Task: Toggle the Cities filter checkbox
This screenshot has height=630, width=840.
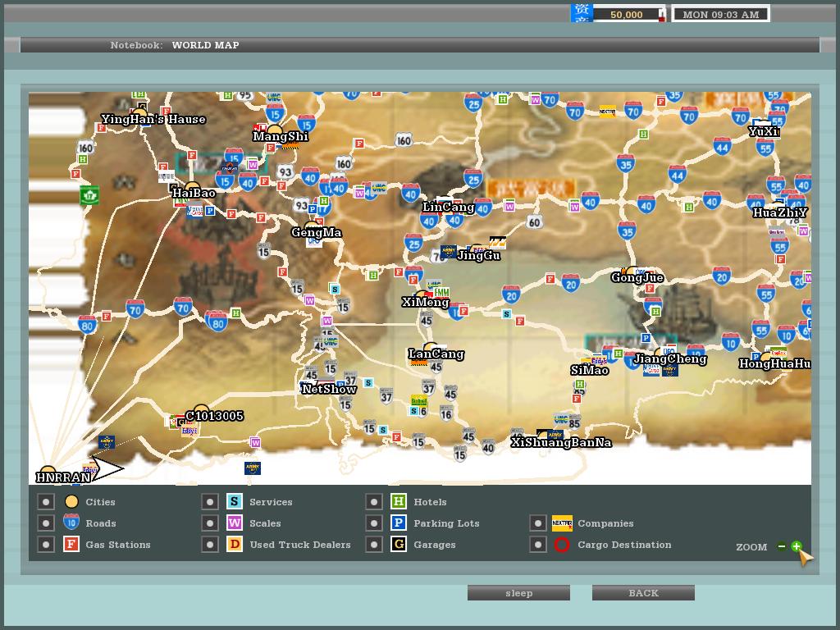Action: point(46,502)
